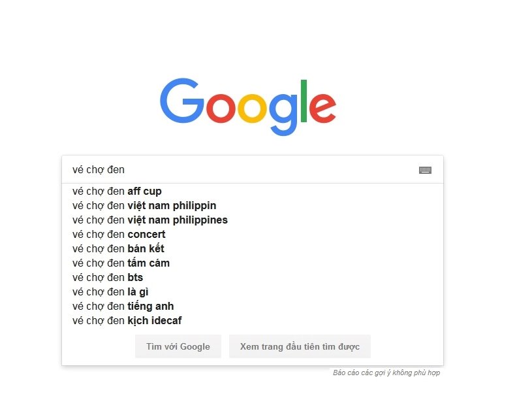
Task: Select suggestion "vé chợ đen concert"
Action: click(118, 234)
